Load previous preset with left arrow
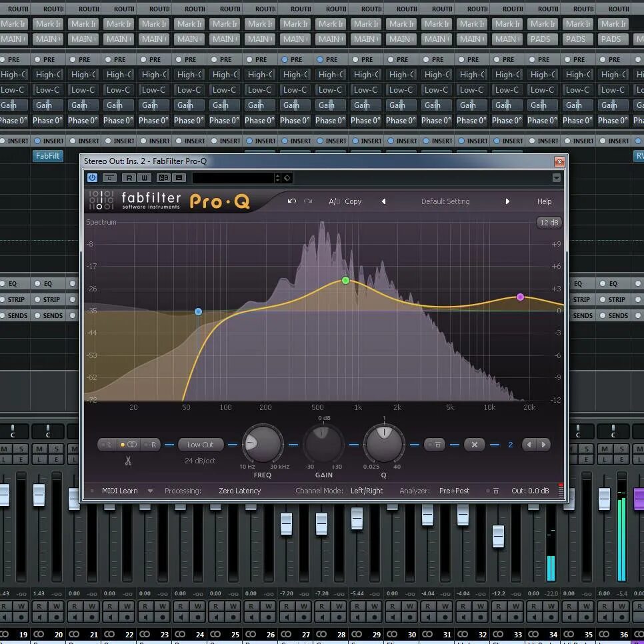 (x=383, y=201)
